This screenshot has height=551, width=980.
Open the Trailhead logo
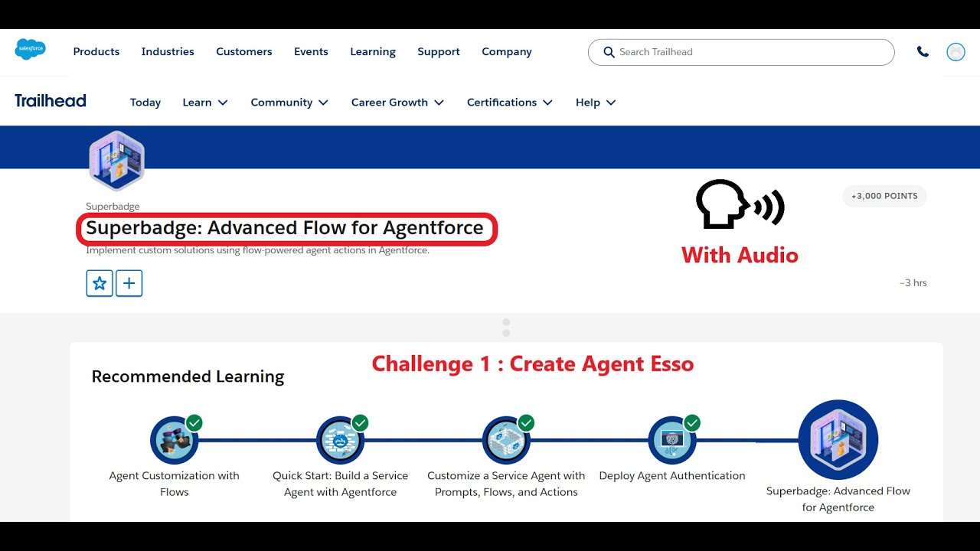51,101
